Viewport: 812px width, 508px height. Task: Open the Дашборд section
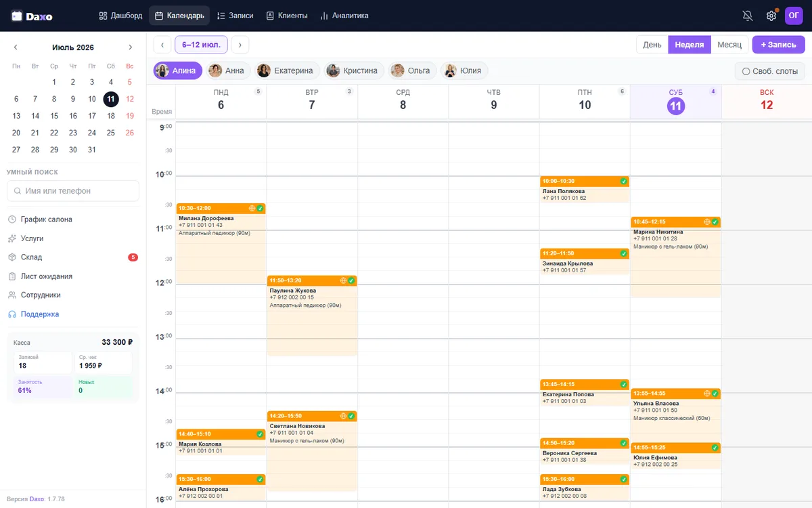[x=120, y=16]
